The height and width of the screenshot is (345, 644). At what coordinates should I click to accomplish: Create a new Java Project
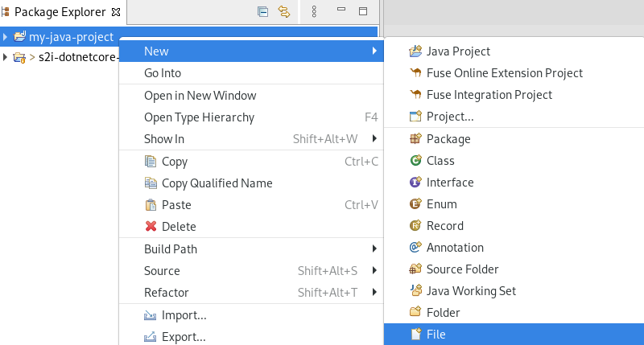coord(458,51)
